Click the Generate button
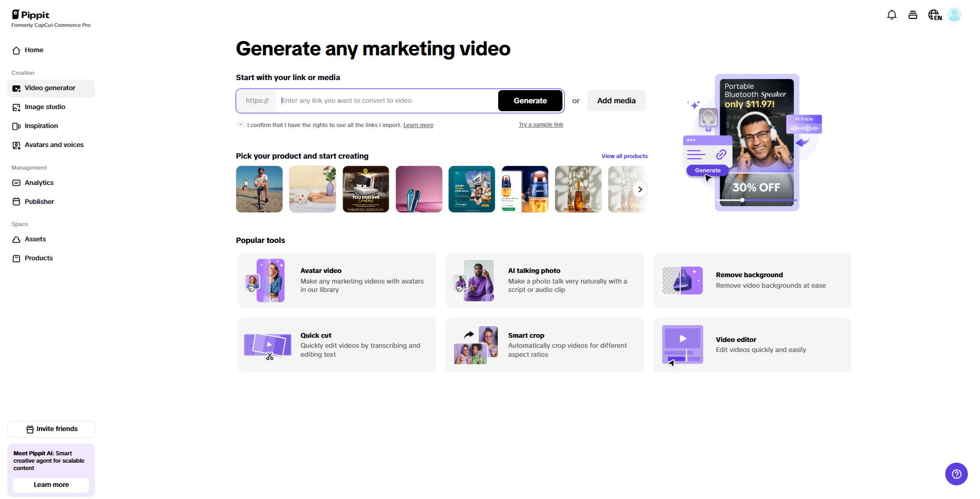 (x=530, y=101)
